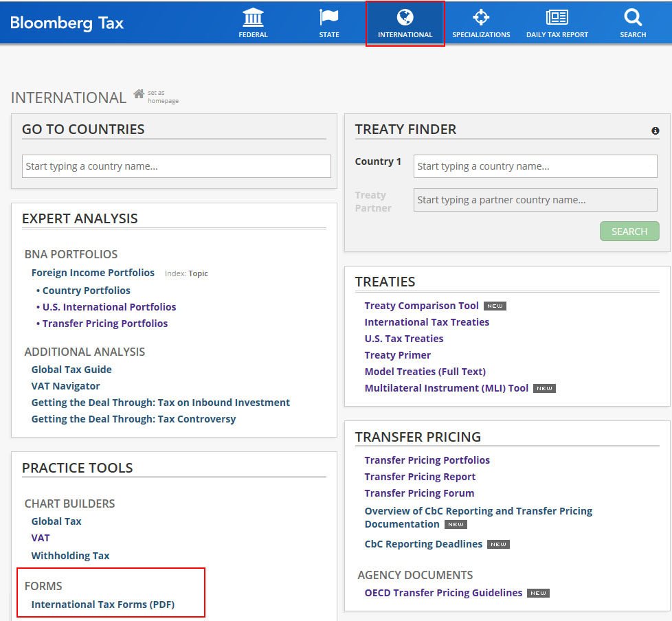Open the VAT Navigator link
The height and width of the screenshot is (621, 672).
(65, 386)
